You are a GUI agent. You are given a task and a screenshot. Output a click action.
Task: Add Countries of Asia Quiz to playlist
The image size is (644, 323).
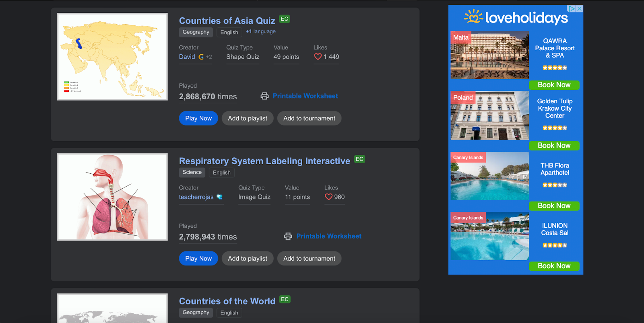coord(248,118)
